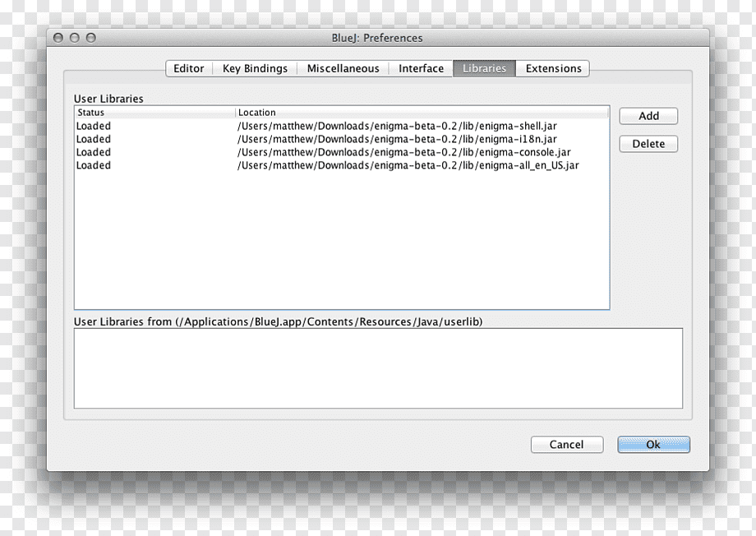Click inside the empty userlib list box
Screen dimensions: 756x536
378,368
